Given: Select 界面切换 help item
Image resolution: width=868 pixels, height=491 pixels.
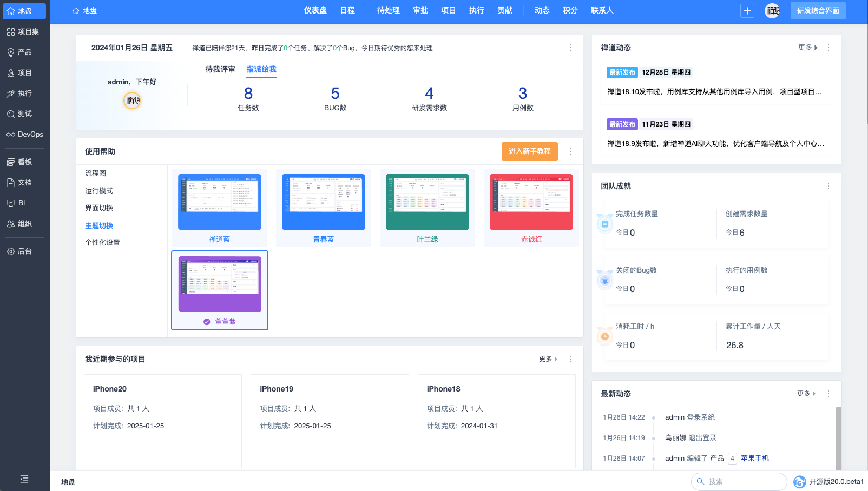Looking at the screenshot, I should (99, 208).
